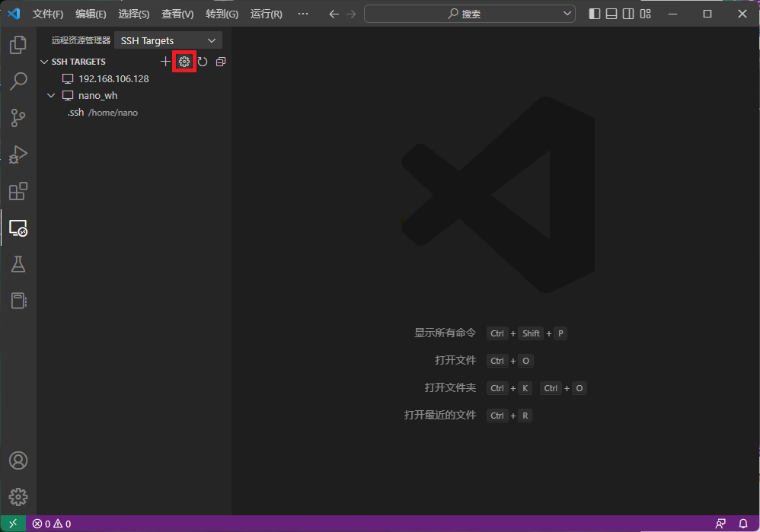The width and height of the screenshot is (760, 532).
Task: Select the 192.168.106.128 host
Action: click(113, 78)
